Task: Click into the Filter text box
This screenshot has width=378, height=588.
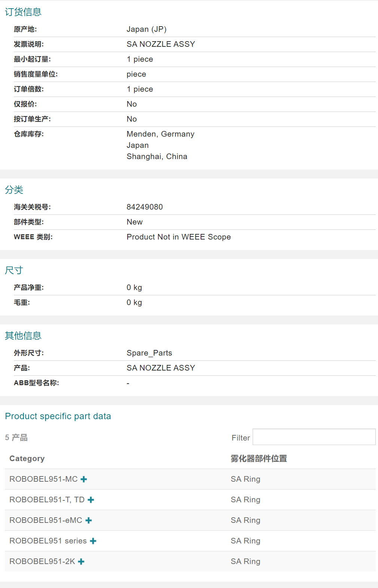Action: pyautogui.click(x=314, y=437)
